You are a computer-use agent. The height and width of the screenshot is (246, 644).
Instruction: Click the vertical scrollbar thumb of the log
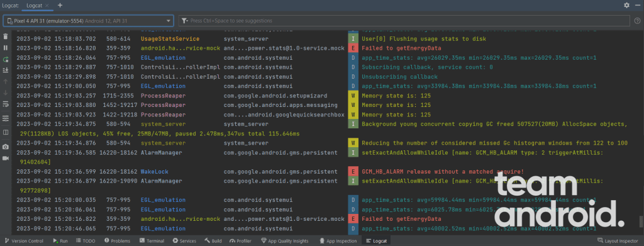point(641,221)
